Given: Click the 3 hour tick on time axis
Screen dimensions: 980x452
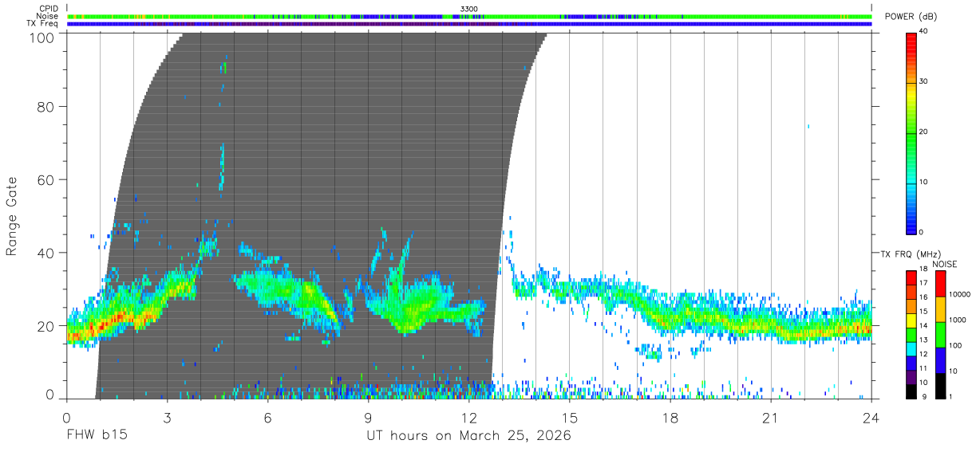Looking at the screenshot, I should coord(167,417).
